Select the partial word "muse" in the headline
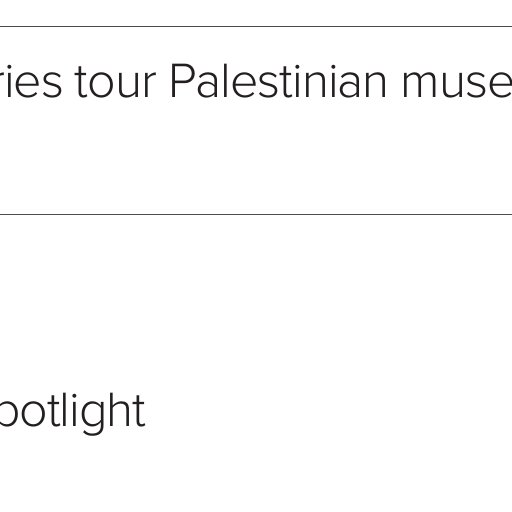This screenshot has height=512, width=512. (x=457, y=85)
